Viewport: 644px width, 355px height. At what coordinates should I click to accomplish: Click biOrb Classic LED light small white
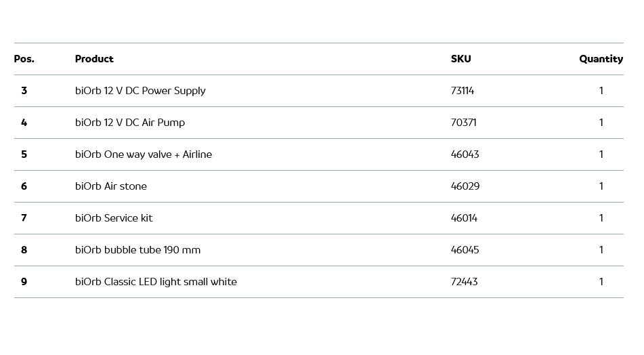(156, 282)
